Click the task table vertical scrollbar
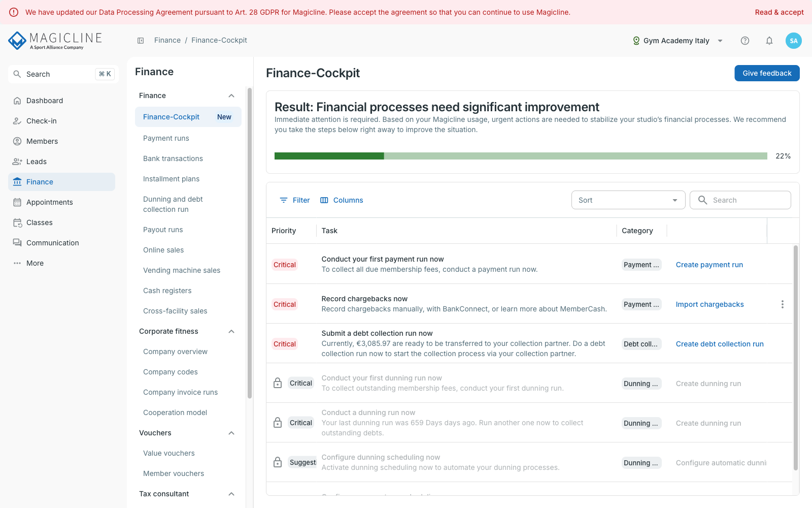The width and height of the screenshot is (812, 508). pyautogui.click(x=795, y=358)
